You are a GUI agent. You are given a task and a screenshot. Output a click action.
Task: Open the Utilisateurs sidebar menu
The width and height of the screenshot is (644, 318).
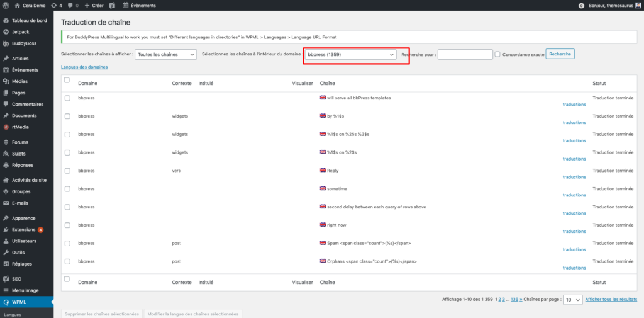pos(25,241)
